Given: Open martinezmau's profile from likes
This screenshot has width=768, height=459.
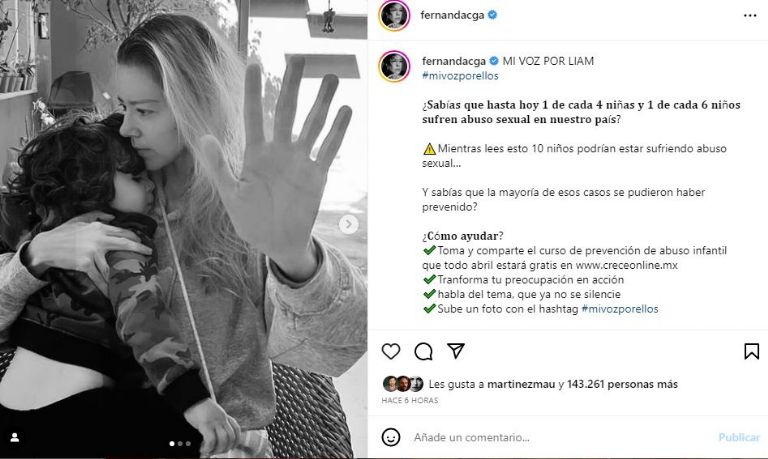Looking at the screenshot, I should point(521,385).
